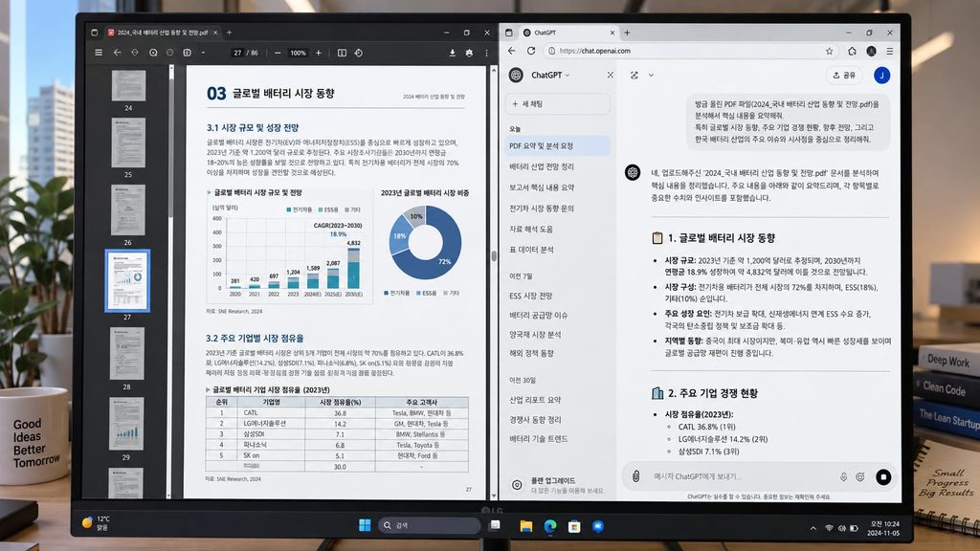Download the PDF file
The height and width of the screenshot is (551, 980).
click(x=453, y=54)
